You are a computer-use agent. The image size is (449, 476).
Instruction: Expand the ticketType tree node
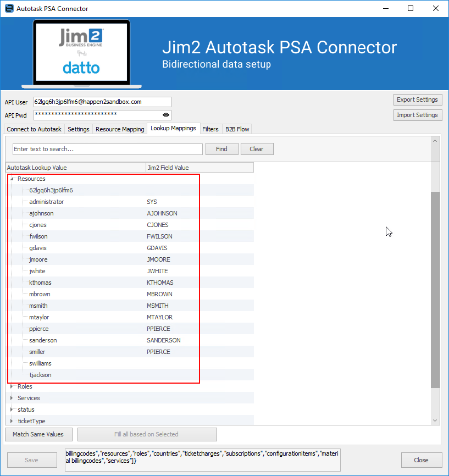12,421
